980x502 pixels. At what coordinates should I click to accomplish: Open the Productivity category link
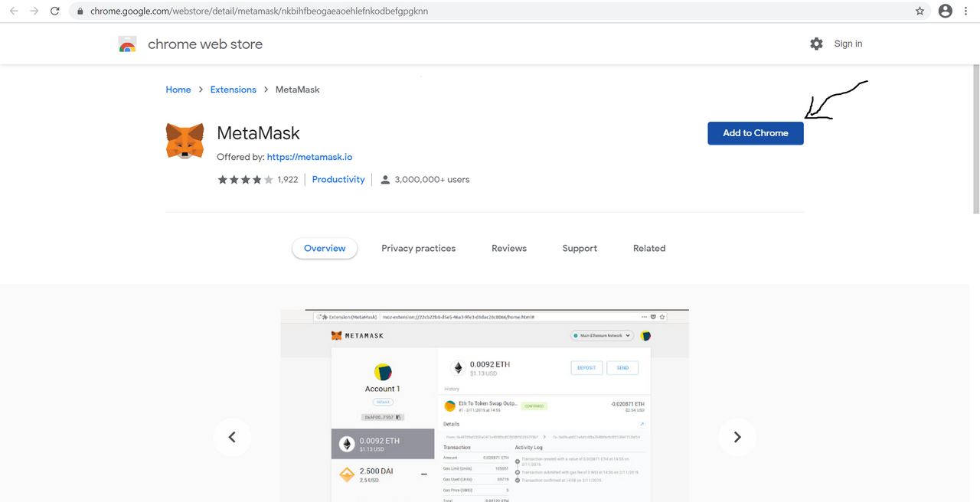click(x=338, y=180)
